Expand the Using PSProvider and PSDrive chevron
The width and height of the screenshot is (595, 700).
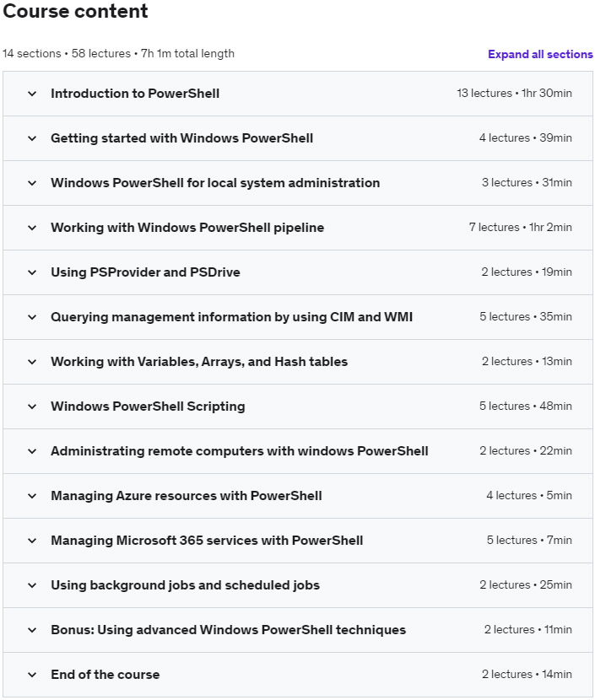32,272
